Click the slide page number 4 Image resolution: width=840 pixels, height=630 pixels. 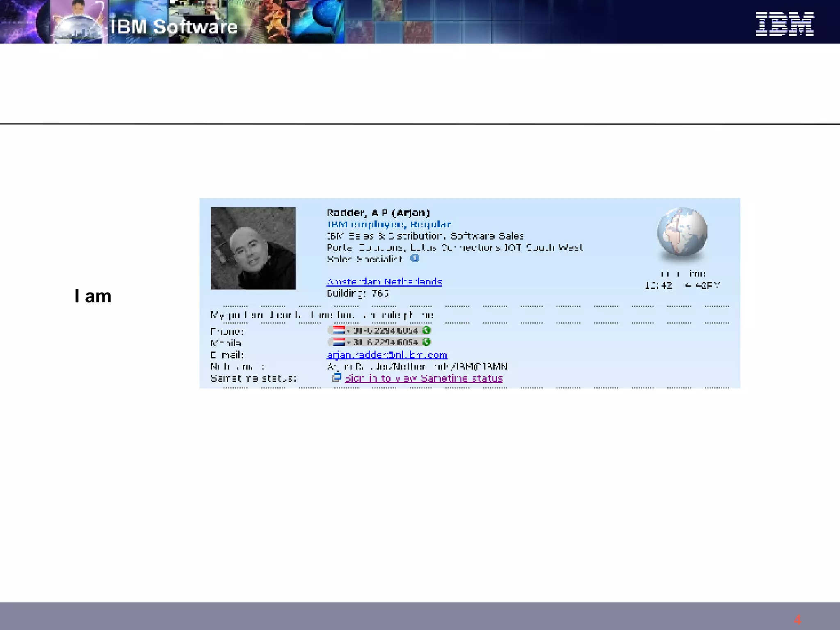[797, 619]
